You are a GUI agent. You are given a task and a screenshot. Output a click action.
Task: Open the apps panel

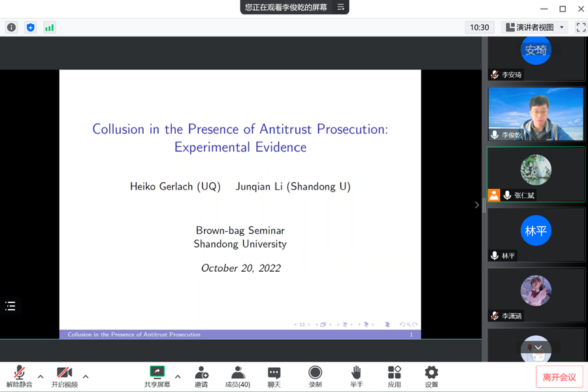(x=394, y=376)
